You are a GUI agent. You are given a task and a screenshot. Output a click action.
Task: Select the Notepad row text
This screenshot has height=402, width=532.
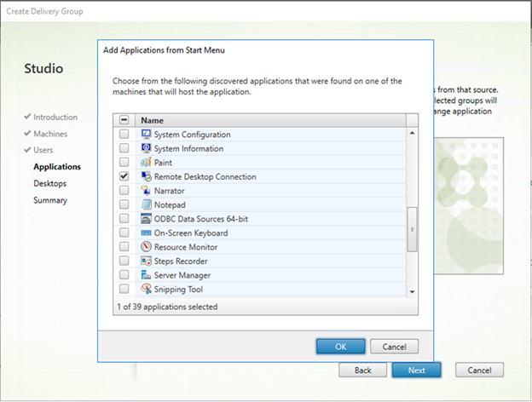click(x=170, y=204)
